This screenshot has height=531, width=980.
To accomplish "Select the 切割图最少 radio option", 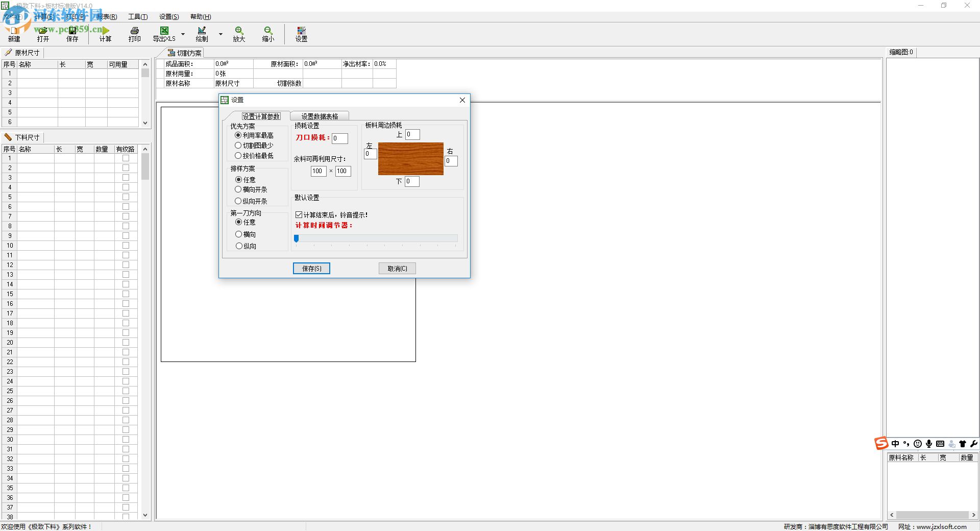I will pos(238,146).
